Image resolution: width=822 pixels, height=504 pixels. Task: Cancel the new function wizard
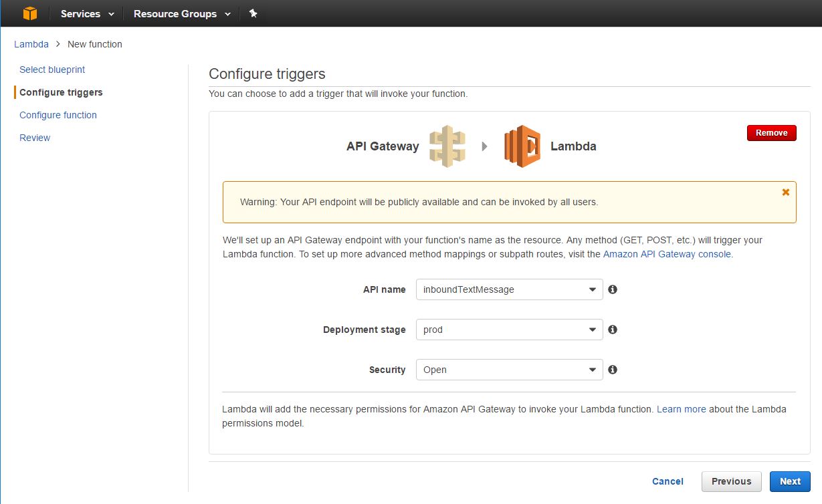pos(667,481)
